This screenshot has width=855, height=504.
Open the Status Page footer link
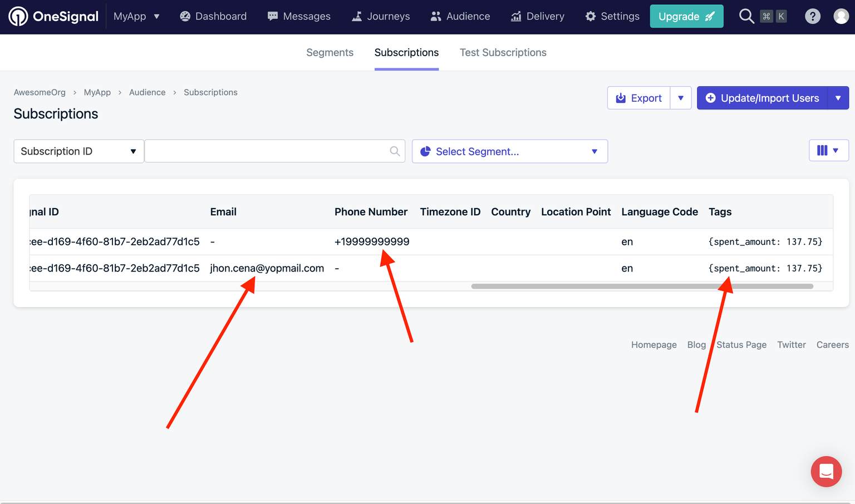tap(741, 345)
